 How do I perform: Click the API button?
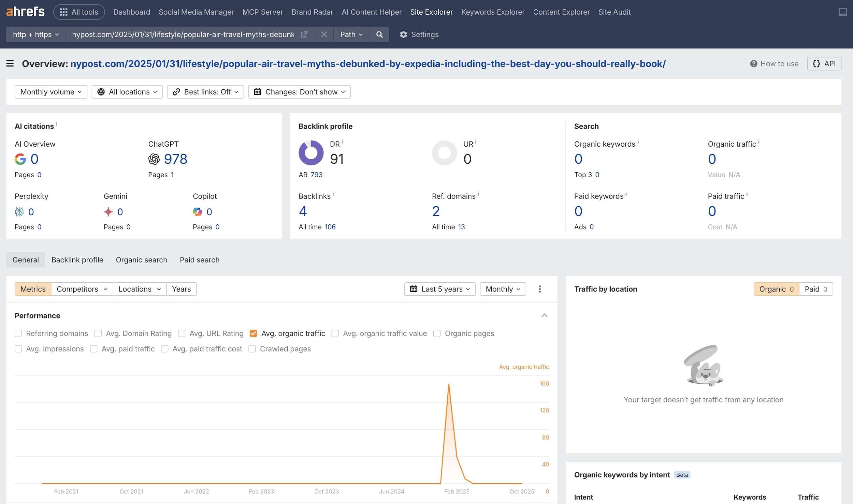tap(824, 64)
